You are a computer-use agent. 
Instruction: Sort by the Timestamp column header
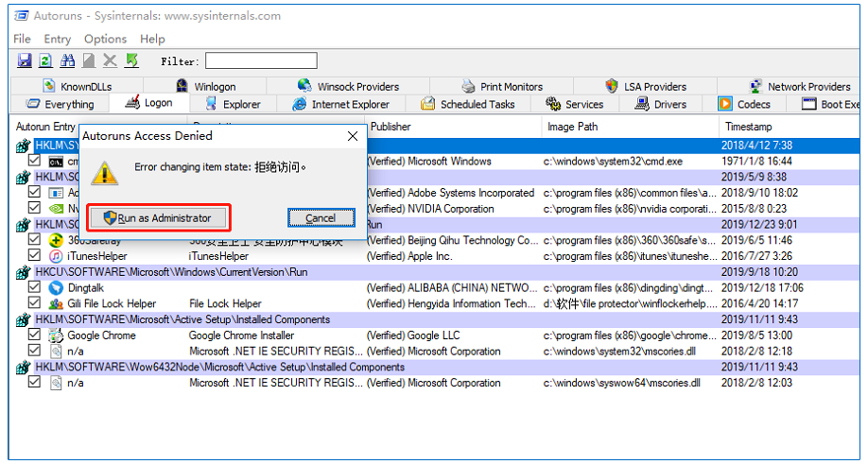tap(790, 127)
